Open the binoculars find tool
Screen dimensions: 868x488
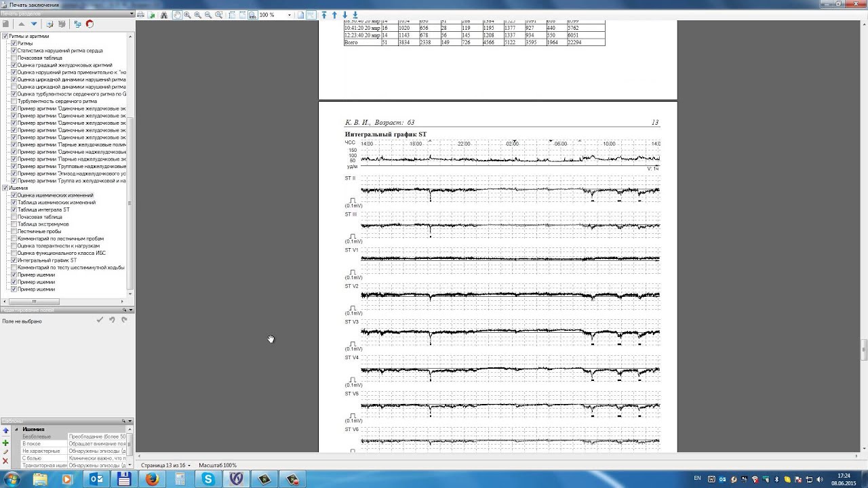click(164, 15)
